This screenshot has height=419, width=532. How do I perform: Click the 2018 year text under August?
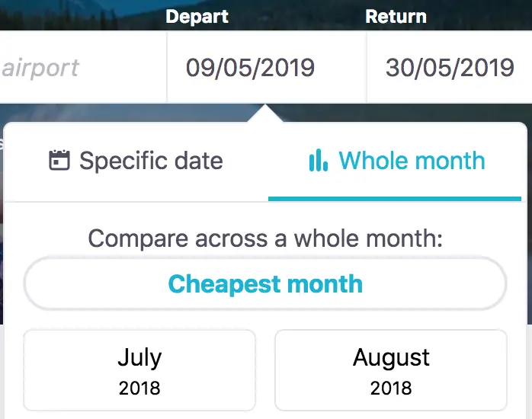(391, 389)
